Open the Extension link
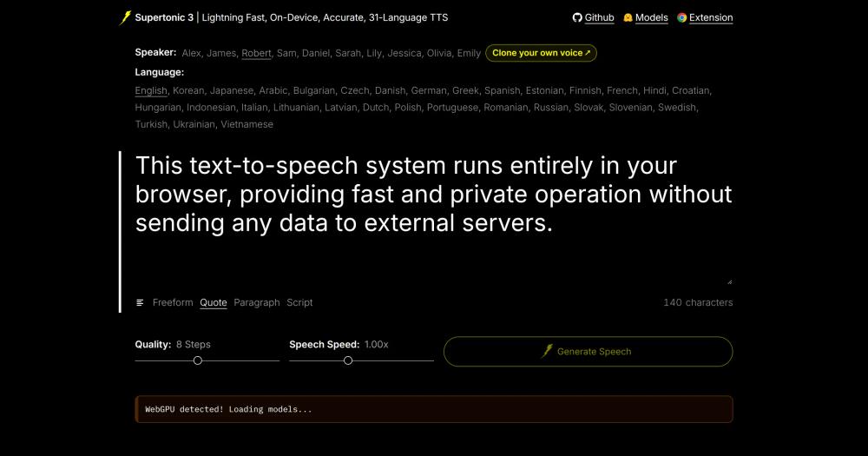The height and width of the screenshot is (456, 868). (x=711, y=17)
